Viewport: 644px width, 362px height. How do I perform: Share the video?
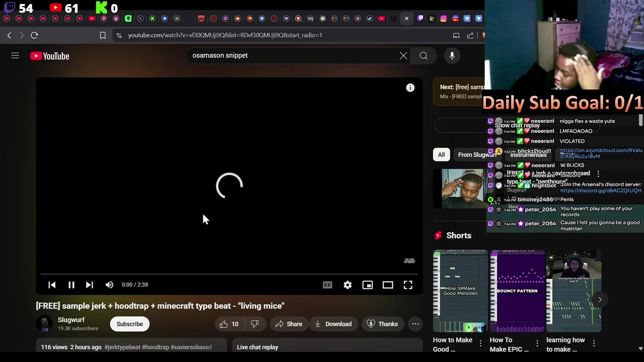coord(288,324)
